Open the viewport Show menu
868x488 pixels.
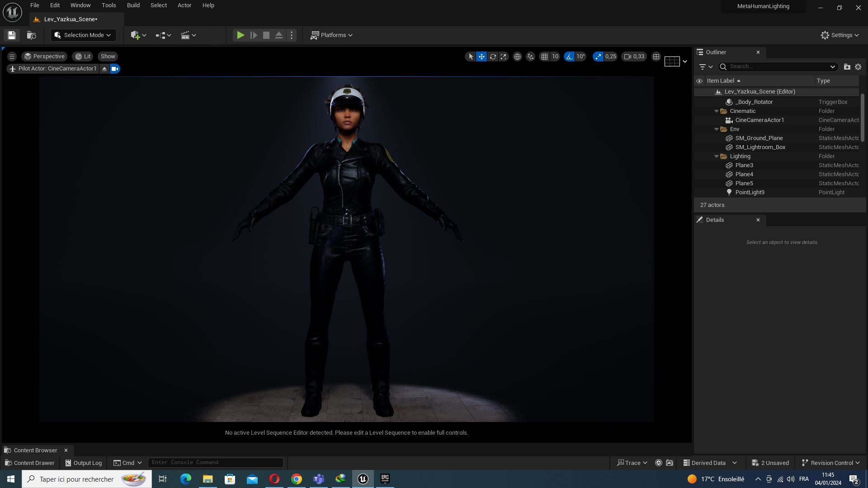(108, 56)
